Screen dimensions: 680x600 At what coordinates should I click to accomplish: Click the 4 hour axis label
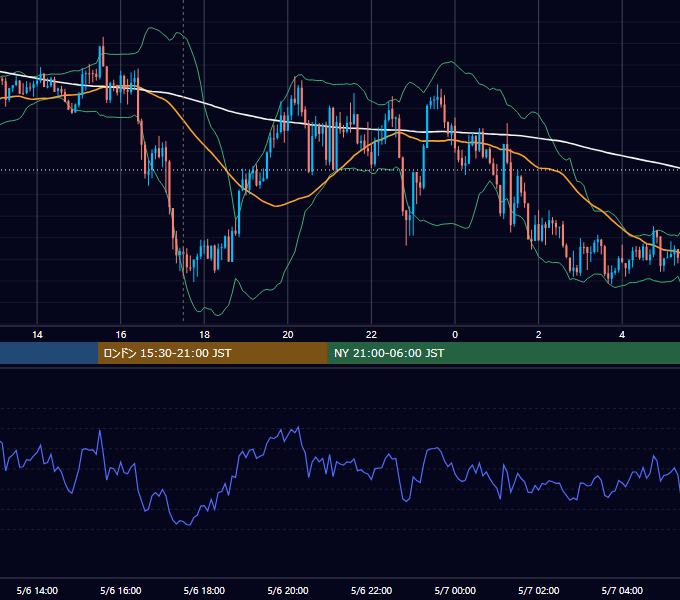pyautogui.click(x=622, y=335)
